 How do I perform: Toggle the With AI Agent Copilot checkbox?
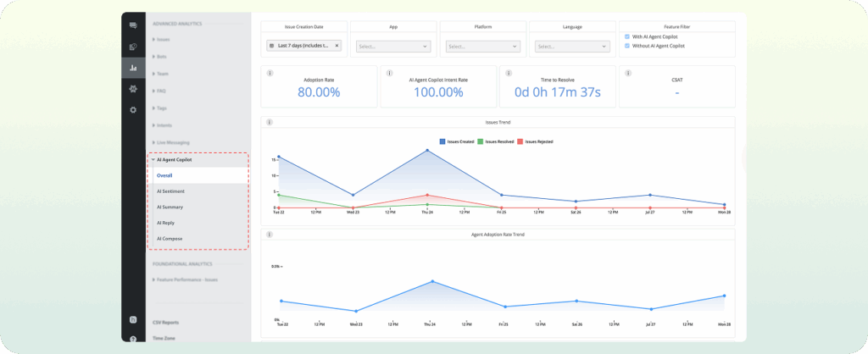point(627,36)
